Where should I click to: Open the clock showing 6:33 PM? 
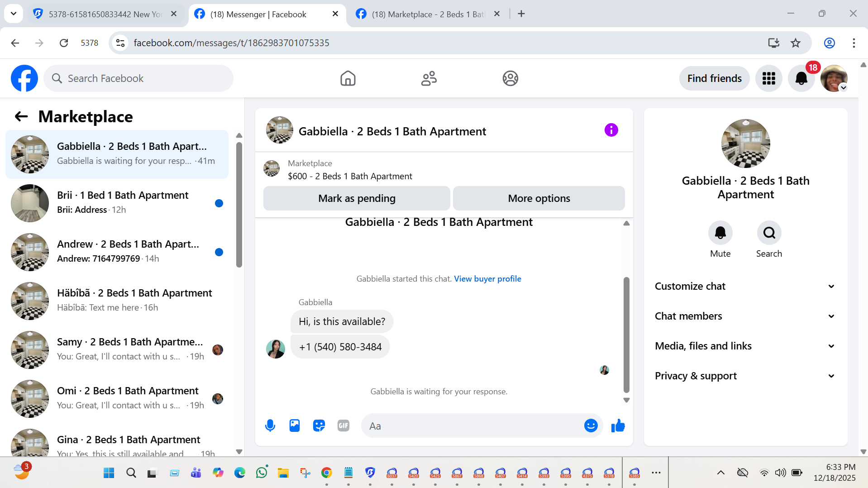click(x=835, y=472)
